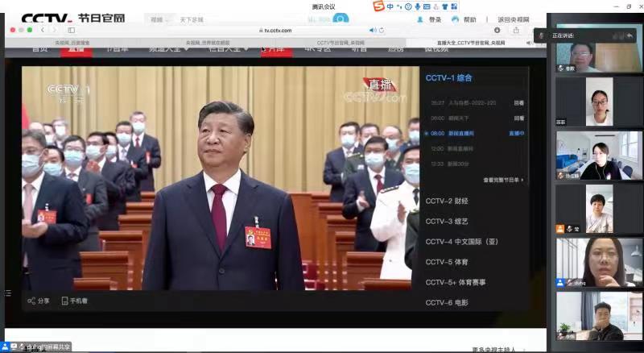Click the Sogou 'S' input method logo

click(378, 6)
